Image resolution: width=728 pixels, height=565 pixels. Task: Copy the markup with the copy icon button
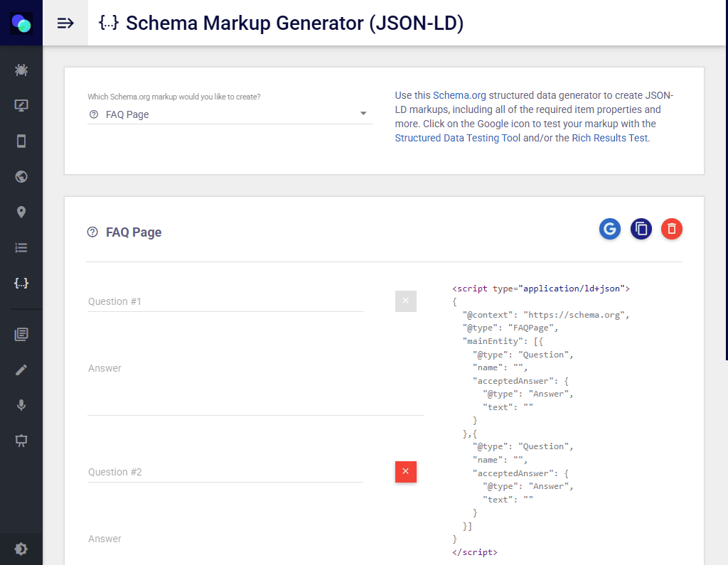click(x=641, y=229)
